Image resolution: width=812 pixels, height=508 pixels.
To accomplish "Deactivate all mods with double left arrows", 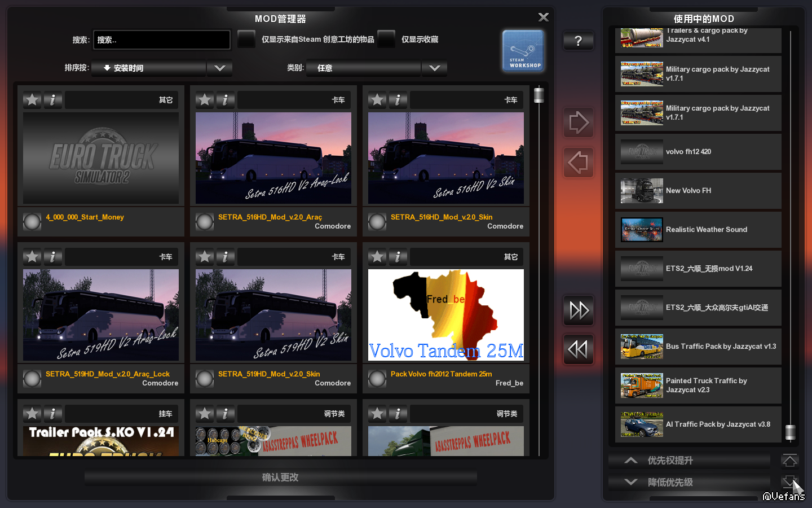I will [578, 349].
